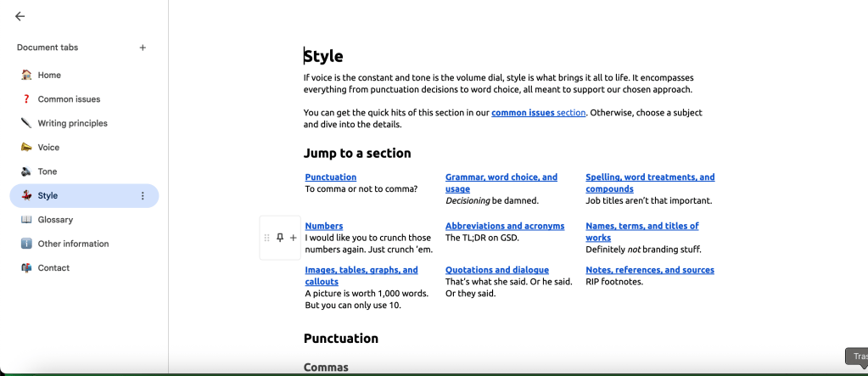Screen dimensions: 868x376
Task: Select the Tone document tab
Action: point(48,171)
